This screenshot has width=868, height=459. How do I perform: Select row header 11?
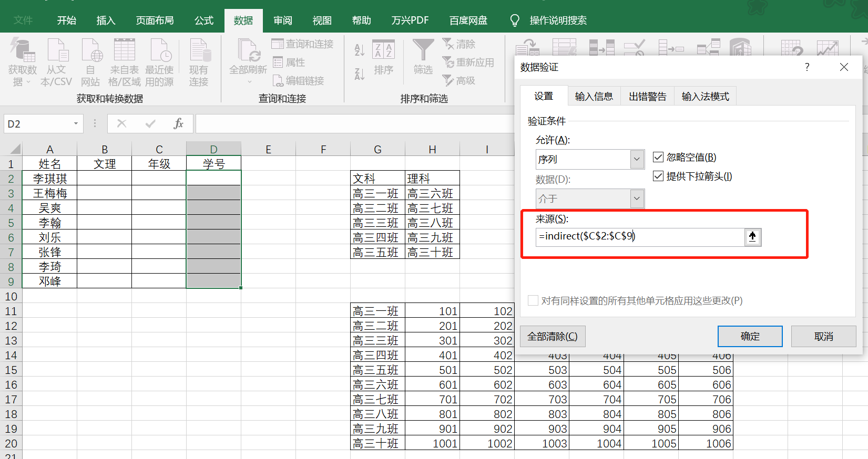[11, 311]
